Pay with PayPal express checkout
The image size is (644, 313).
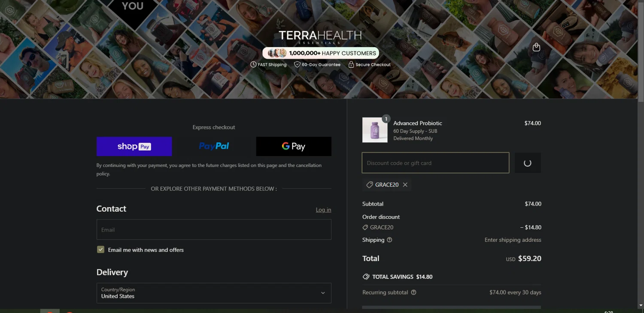tap(214, 147)
